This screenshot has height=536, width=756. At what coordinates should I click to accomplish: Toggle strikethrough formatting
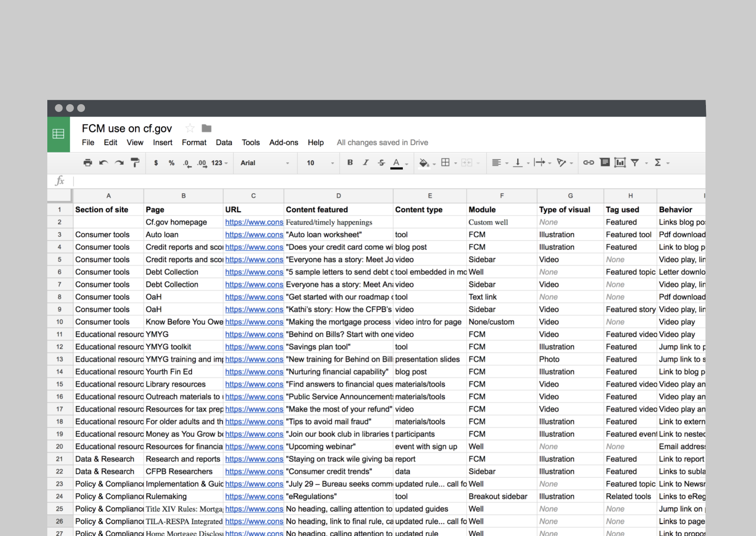(x=381, y=162)
